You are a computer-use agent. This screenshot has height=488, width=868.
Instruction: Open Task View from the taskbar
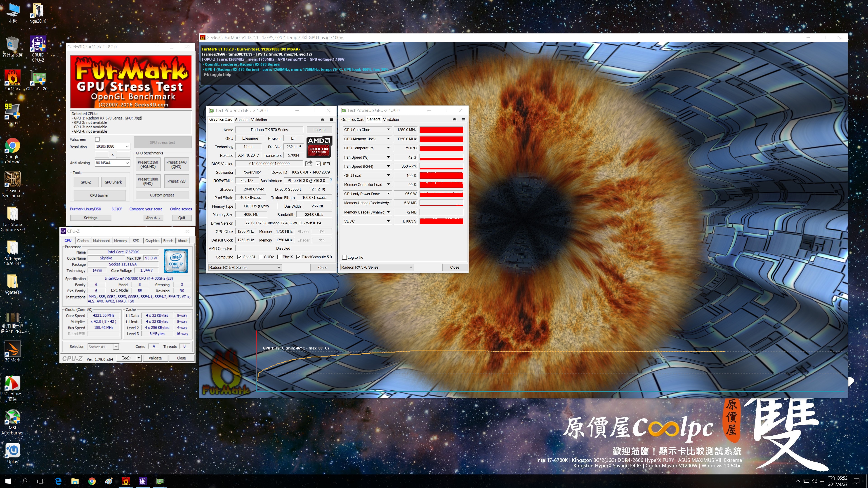point(40,481)
